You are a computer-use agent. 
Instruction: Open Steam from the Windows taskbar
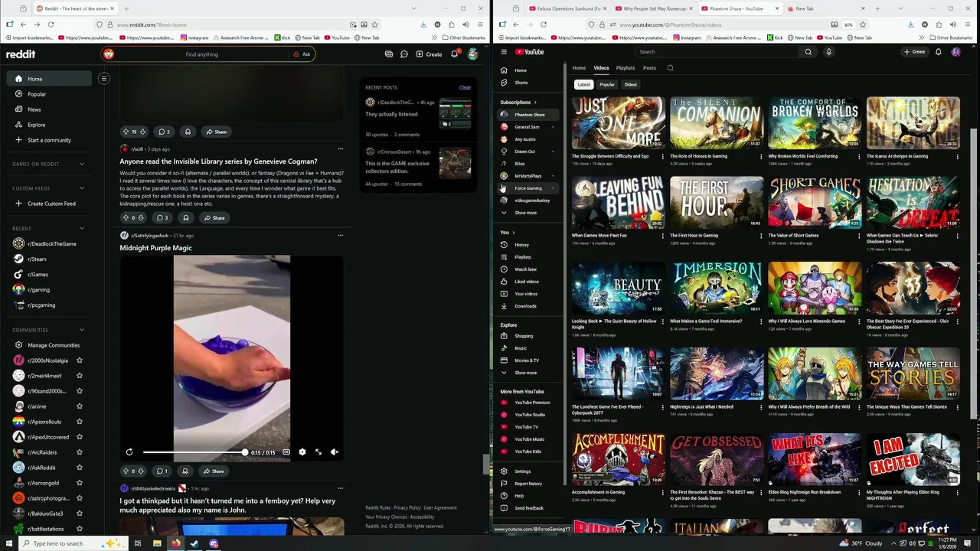(194, 543)
